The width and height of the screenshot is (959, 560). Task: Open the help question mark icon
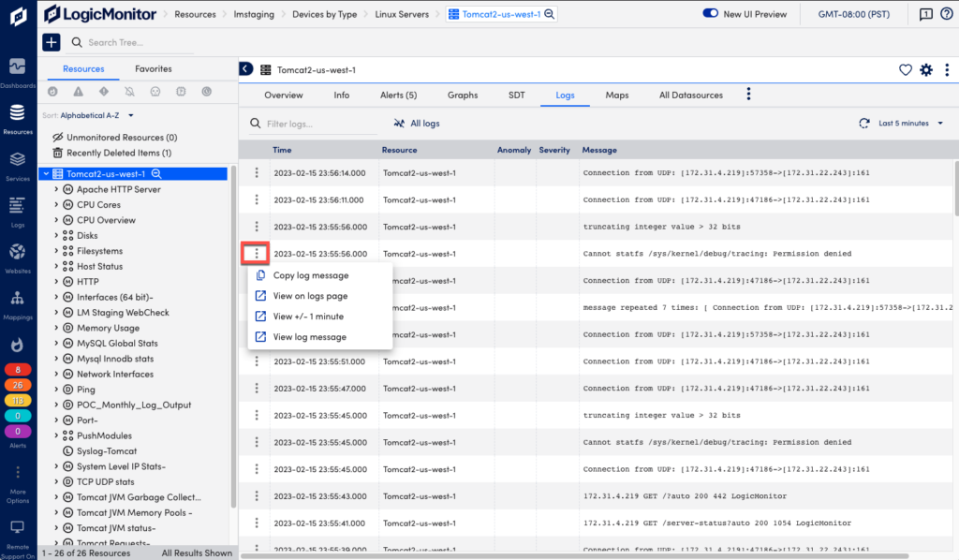(x=946, y=14)
